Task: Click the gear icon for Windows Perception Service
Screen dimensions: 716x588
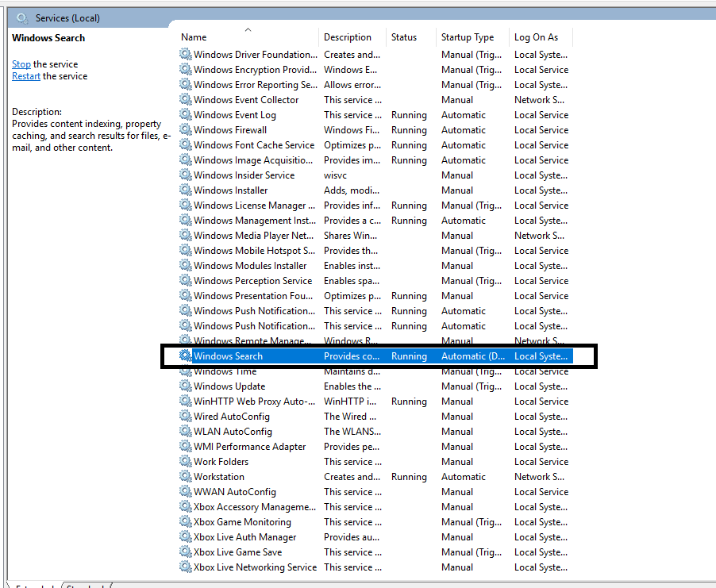Action: 186,280
